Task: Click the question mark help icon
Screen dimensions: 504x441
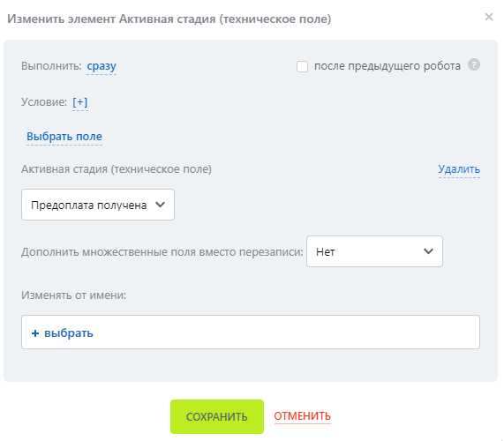Action: click(x=474, y=64)
